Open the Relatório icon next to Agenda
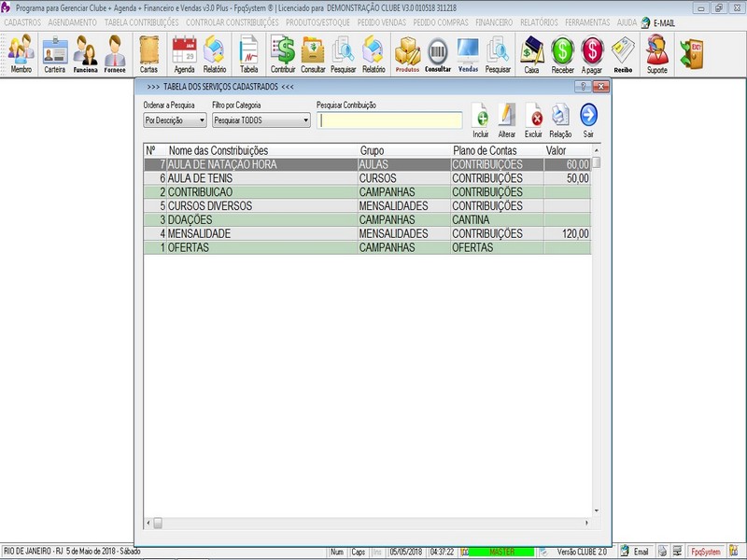The image size is (747, 560). point(215,54)
